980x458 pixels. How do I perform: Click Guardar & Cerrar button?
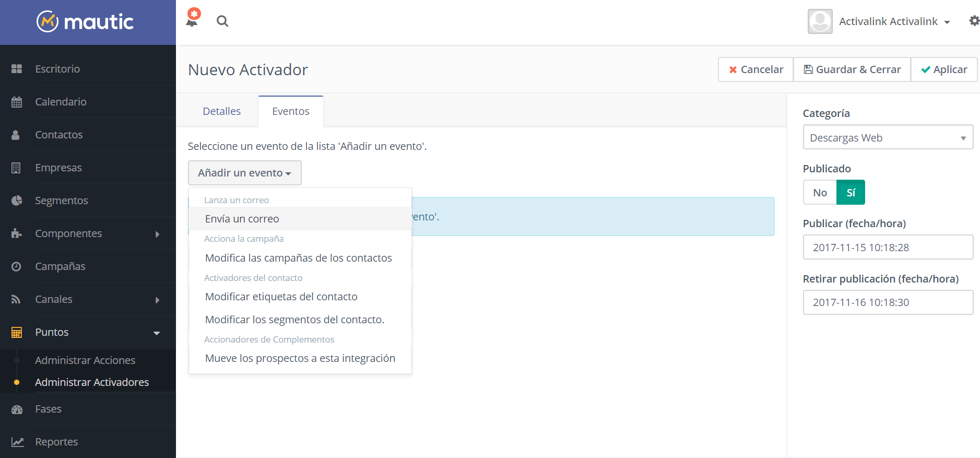852,69
